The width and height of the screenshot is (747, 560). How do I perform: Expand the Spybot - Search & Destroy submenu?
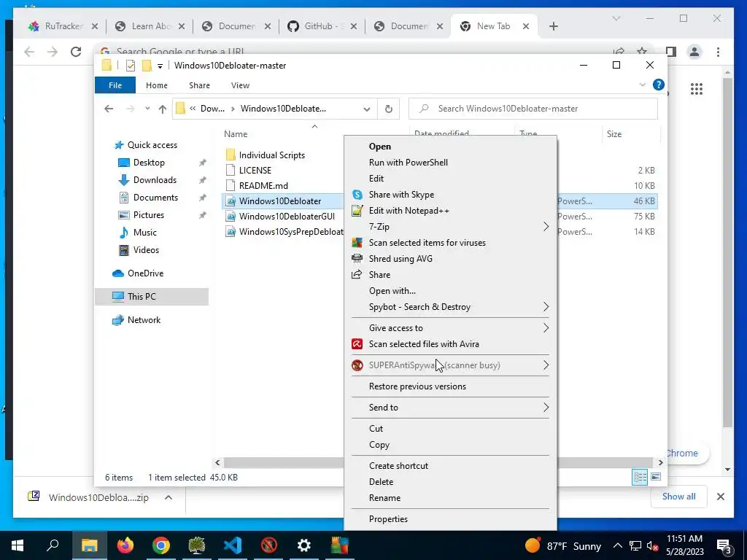click(546, 307)
